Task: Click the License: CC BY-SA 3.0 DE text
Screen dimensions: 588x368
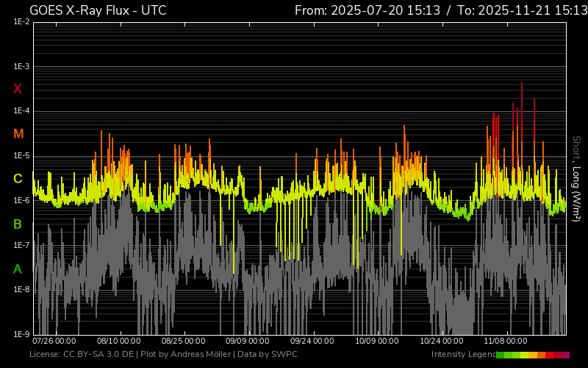Action: coord(82,355)
